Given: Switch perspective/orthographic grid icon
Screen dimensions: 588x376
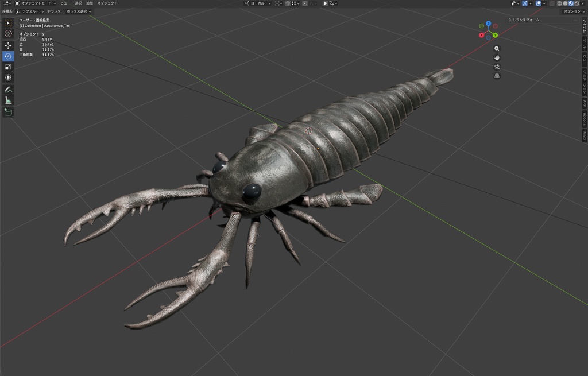Looking at the screenshot, I should click(497, 76).
